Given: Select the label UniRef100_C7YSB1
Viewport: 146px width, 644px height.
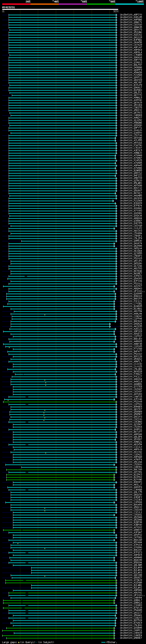Looking at the screenshot, I should point(131,304).
